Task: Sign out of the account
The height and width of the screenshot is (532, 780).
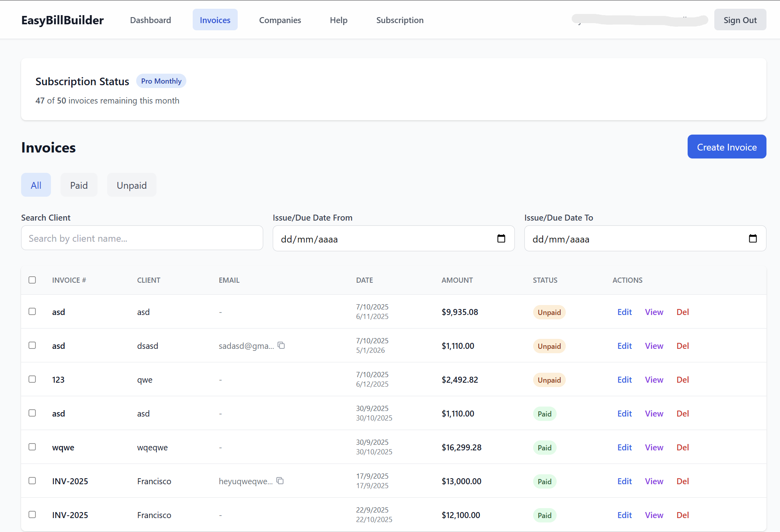Action: (x=740, y=20)
